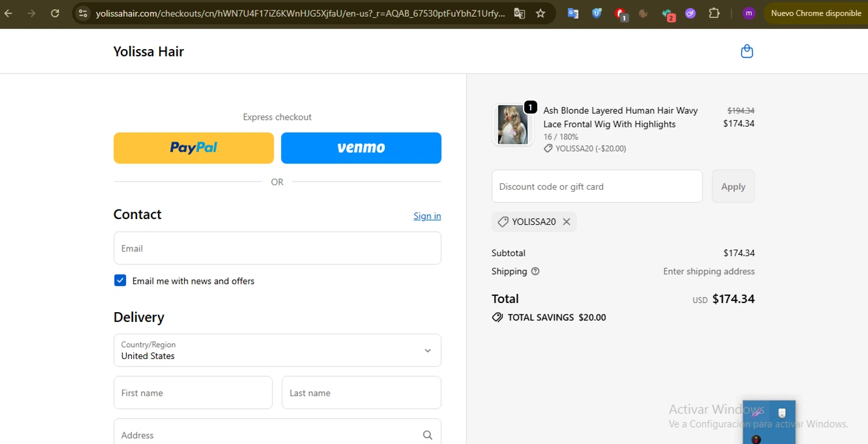
Task: Click product title Ash Blonde Layered Wig
Action: (x=620, y=117)
